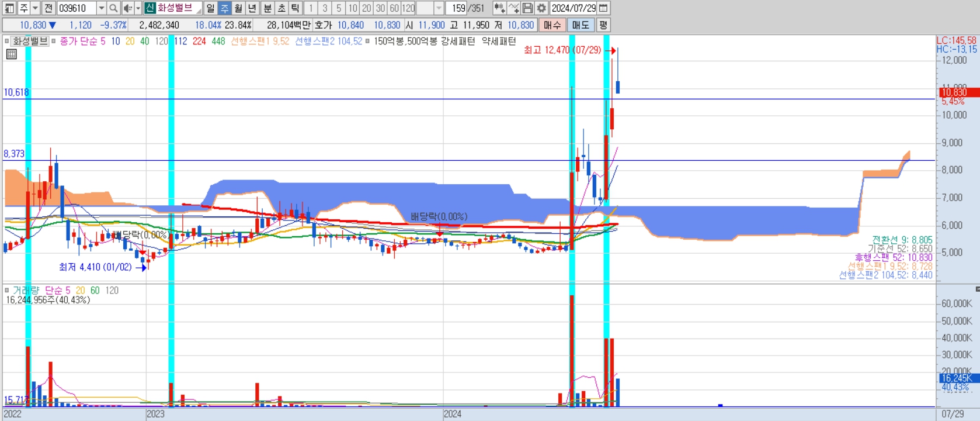Screen dimensions: 980x421
Task: Click the 후행스팬 52: 10,830 value
Action: click(894, 257)
